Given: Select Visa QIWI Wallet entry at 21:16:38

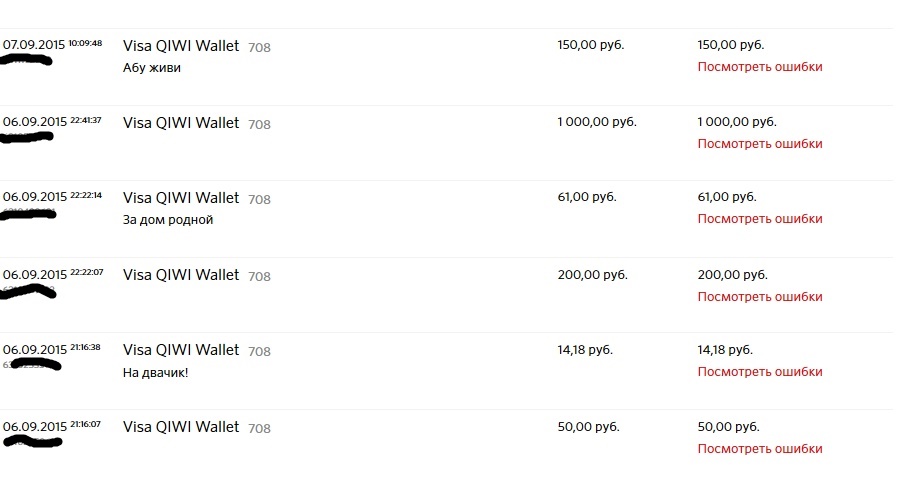Looking at the screenshot, I should click(181, 350).
